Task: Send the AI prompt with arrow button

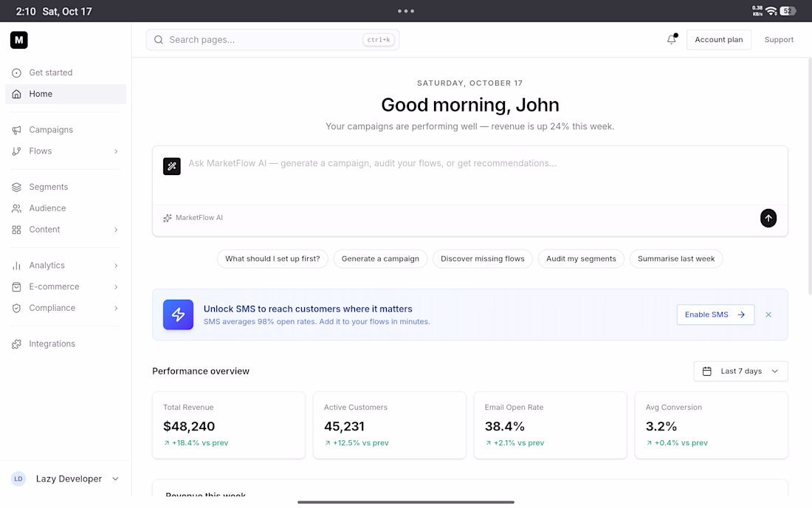Action: (768, 218)
